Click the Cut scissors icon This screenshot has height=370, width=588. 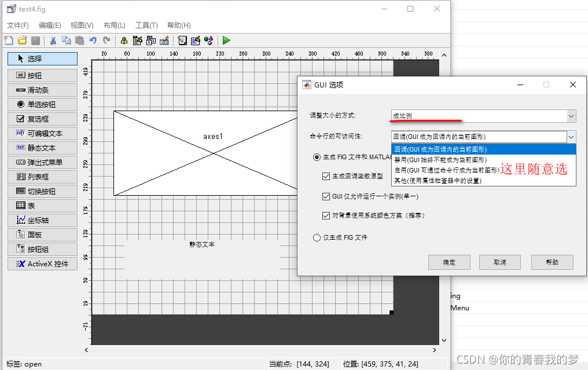tap(53, 41)
